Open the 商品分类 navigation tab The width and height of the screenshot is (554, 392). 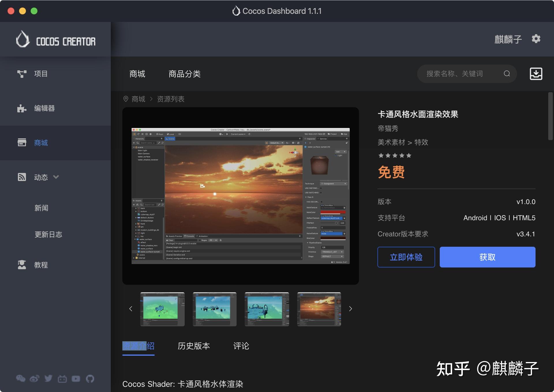click(x=185, y=74)
